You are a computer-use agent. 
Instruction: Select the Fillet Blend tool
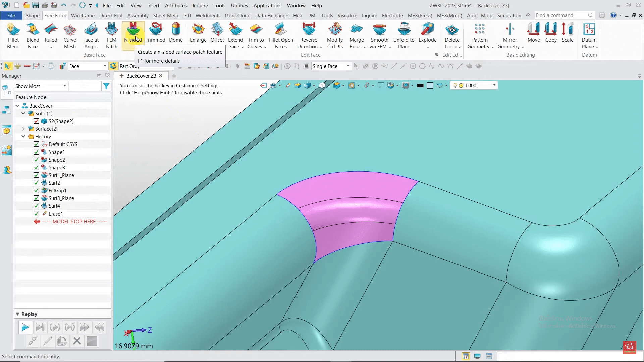tap(13, 36)
